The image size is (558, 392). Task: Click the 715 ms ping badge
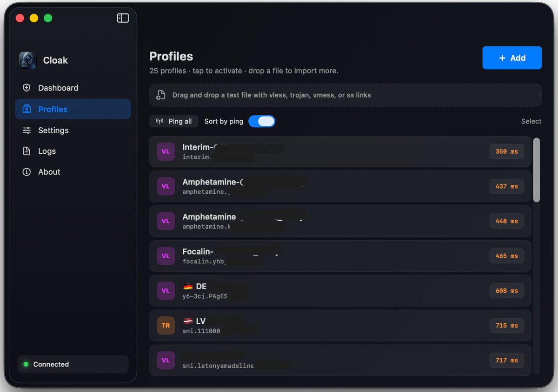[507, 326]
